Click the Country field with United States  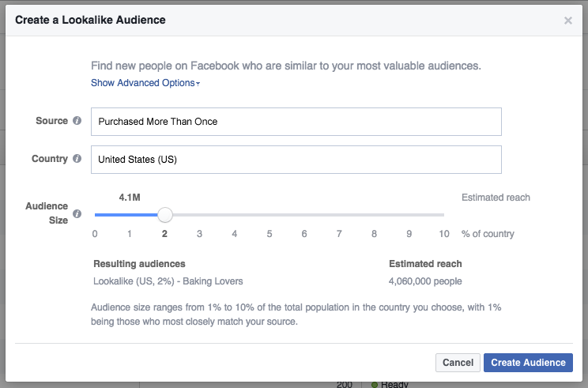[x=296, y=160]
